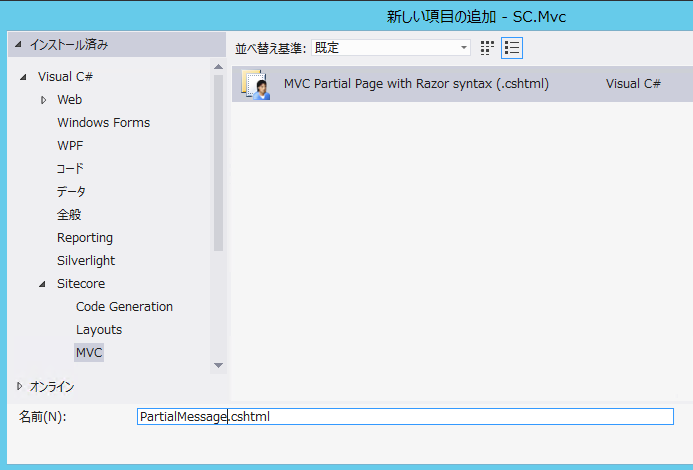Expand the Web tree node
The image size is (693, 470).
pos(43,100)
